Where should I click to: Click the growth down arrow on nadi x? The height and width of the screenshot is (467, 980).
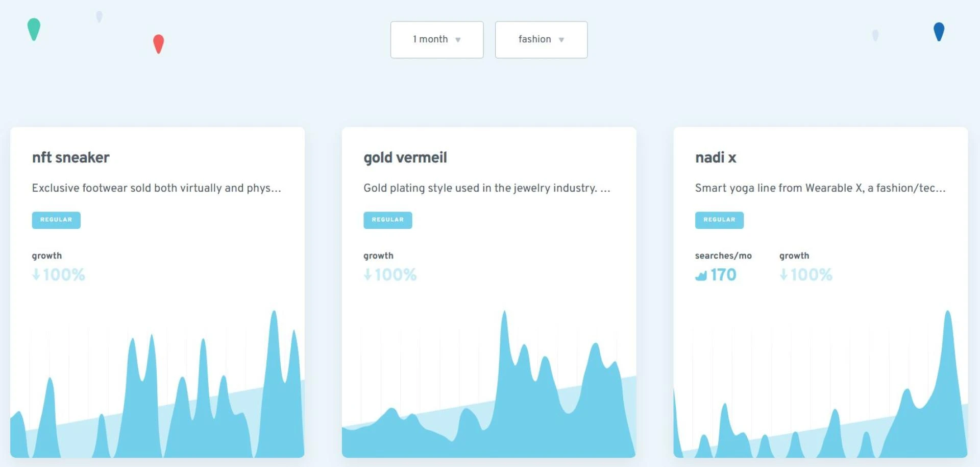(x=784, y=275)
